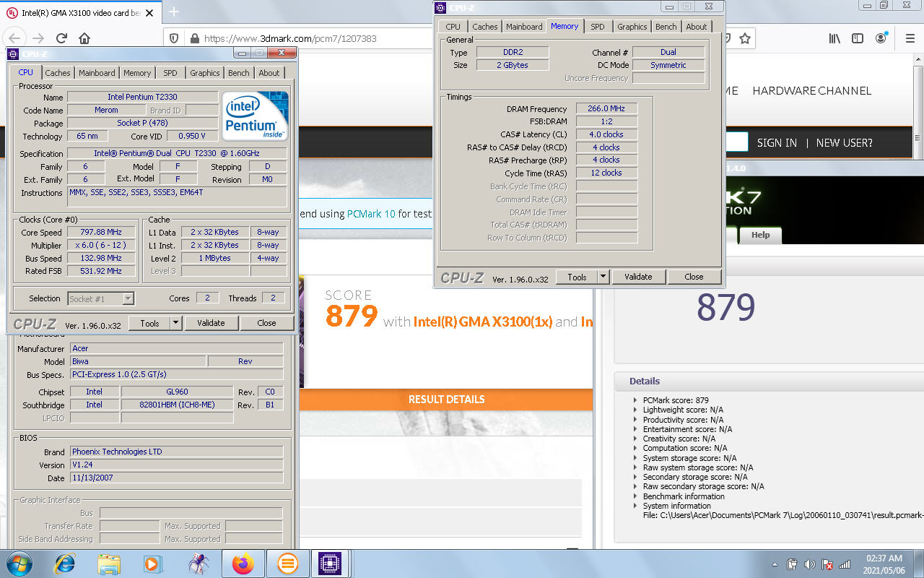
Task: Open the Graphics tab in left CPU-Z
Action: coord(205,73)
